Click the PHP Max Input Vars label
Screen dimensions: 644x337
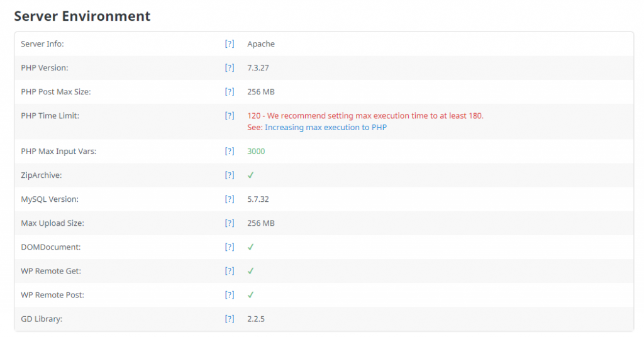[x=58, y=152]
